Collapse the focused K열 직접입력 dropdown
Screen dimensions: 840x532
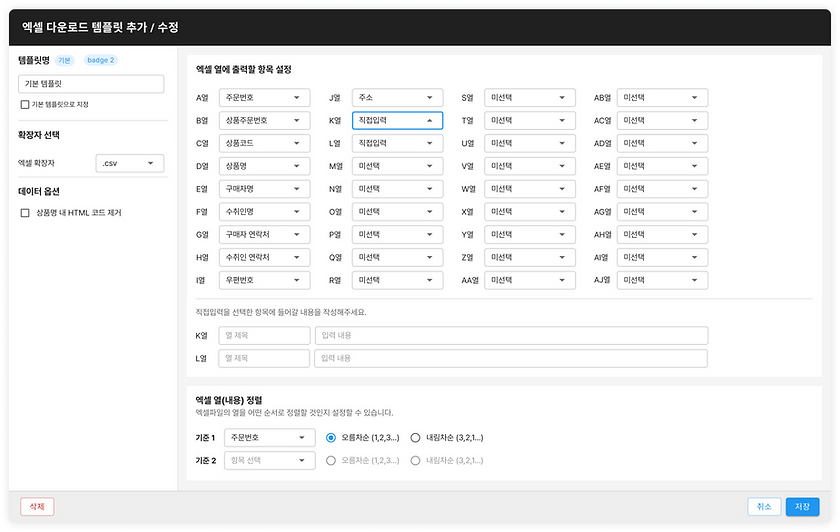[398, 121]
